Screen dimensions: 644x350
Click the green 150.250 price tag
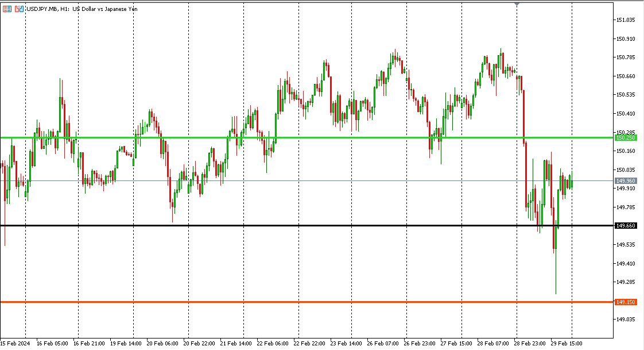tap(626, 138)
